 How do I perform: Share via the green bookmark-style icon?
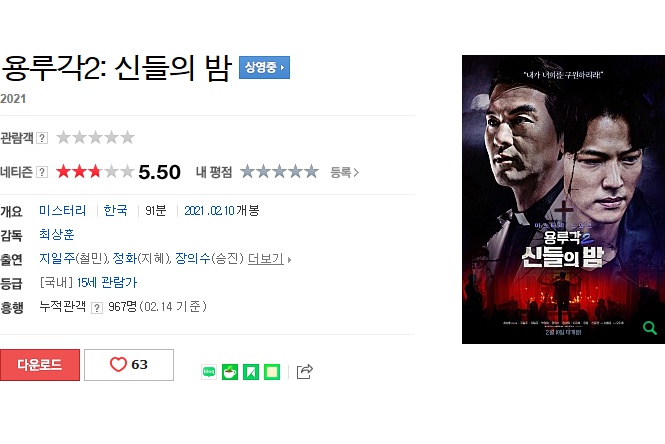(x=251, y=372)
